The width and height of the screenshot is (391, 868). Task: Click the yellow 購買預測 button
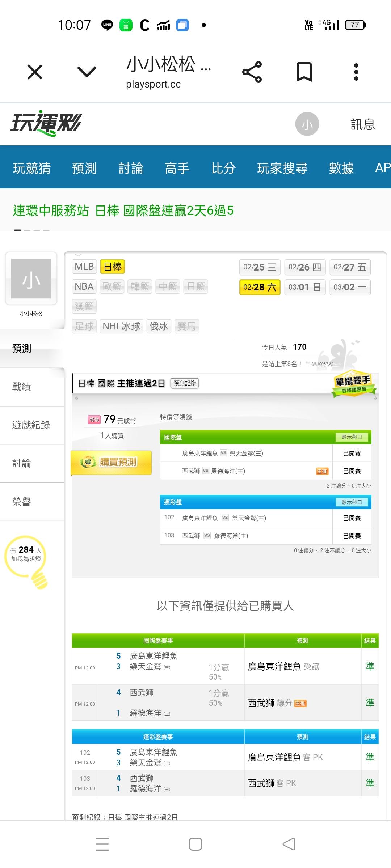[x=112, y=462]
